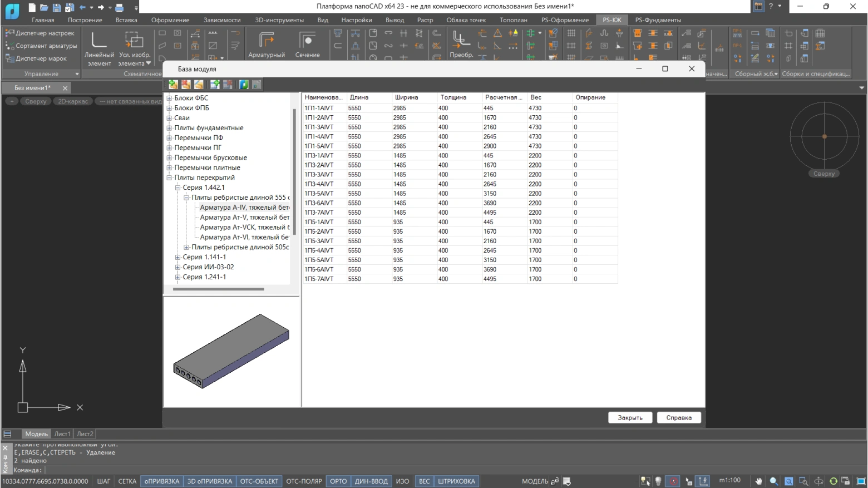Click first add-folder icon in База модуля toolbar

pos(173,85)
